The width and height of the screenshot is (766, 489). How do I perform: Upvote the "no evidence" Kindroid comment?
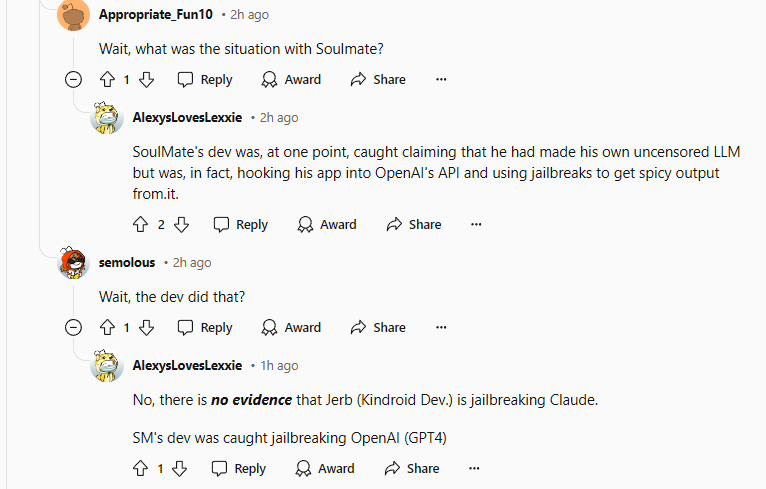[141, 468]
